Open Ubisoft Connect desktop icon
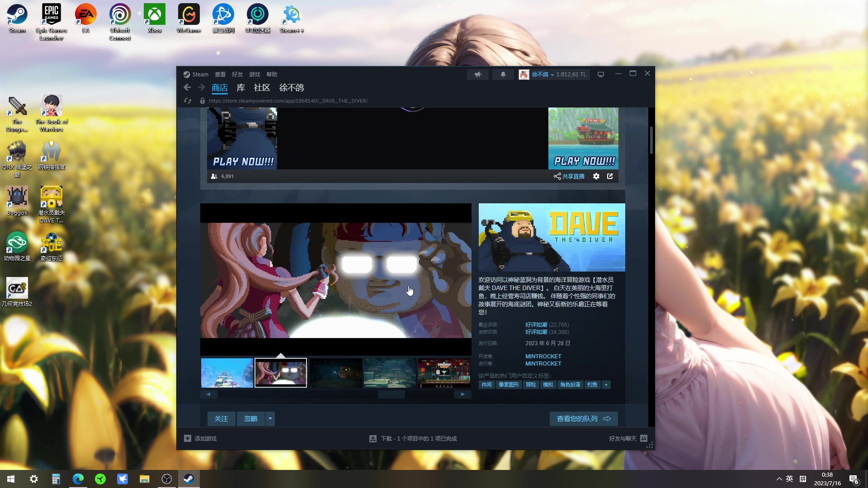 pos(120,22)
